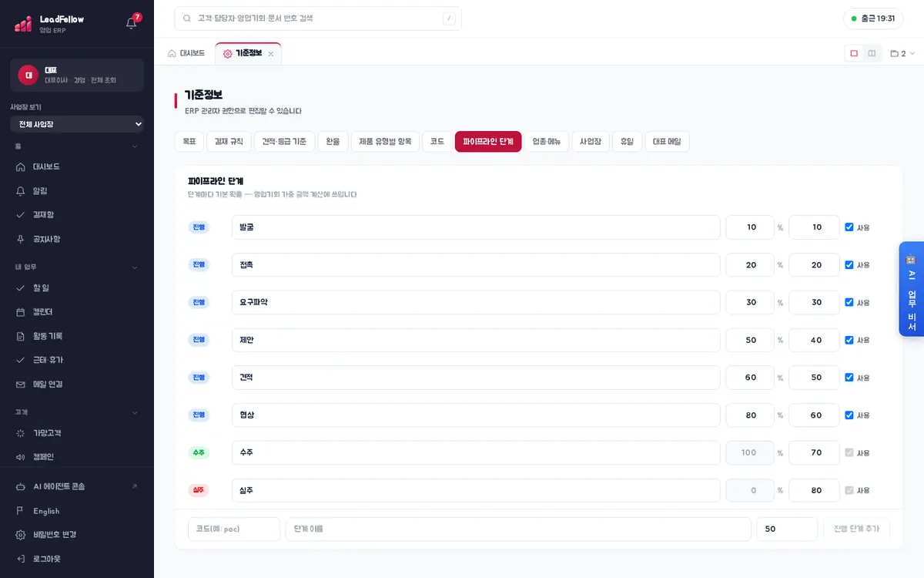
Task: Click the 출근 19:31 status button
Action: (873, 18)
